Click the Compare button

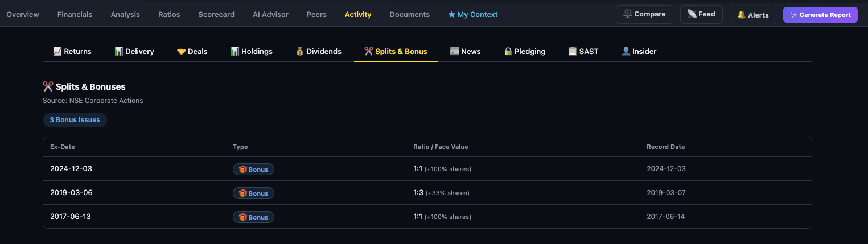[x=644, y=14]
